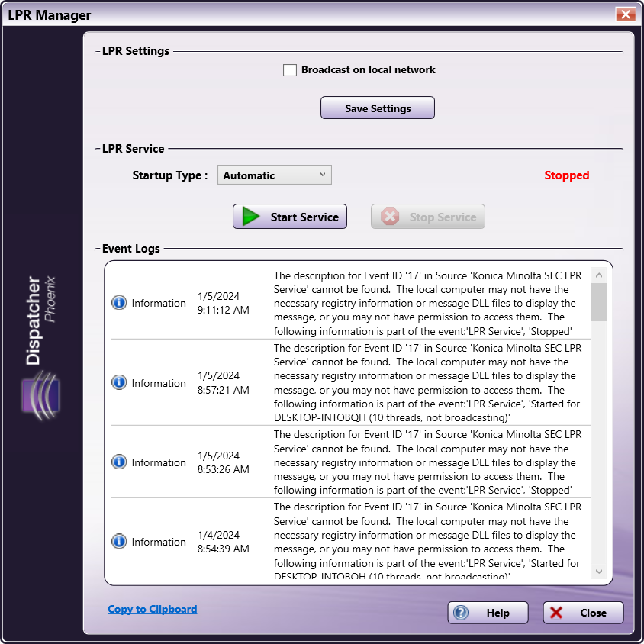The height and width of the screenshot is (644, 644).
Task: Click the LPR Service section heading
Action: point(133,149)
